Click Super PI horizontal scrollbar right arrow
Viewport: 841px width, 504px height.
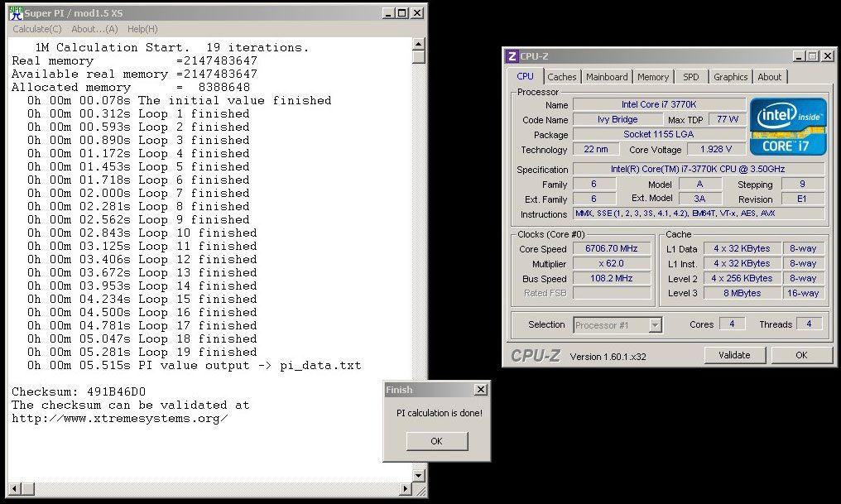(x=406, y=488)
